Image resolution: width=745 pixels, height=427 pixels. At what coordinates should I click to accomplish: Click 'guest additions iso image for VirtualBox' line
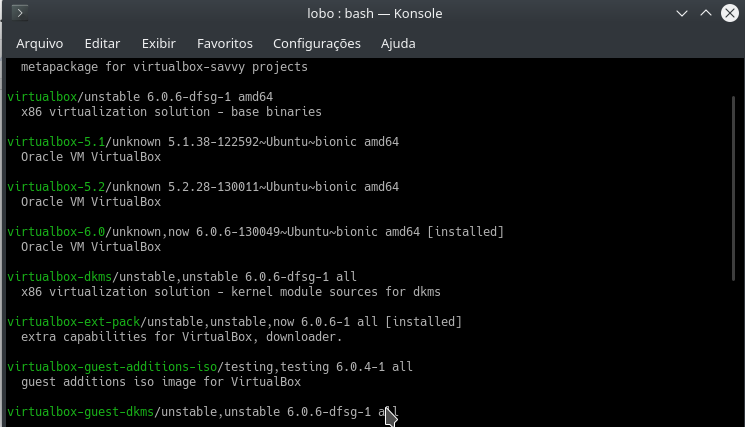tap(161, 382)
